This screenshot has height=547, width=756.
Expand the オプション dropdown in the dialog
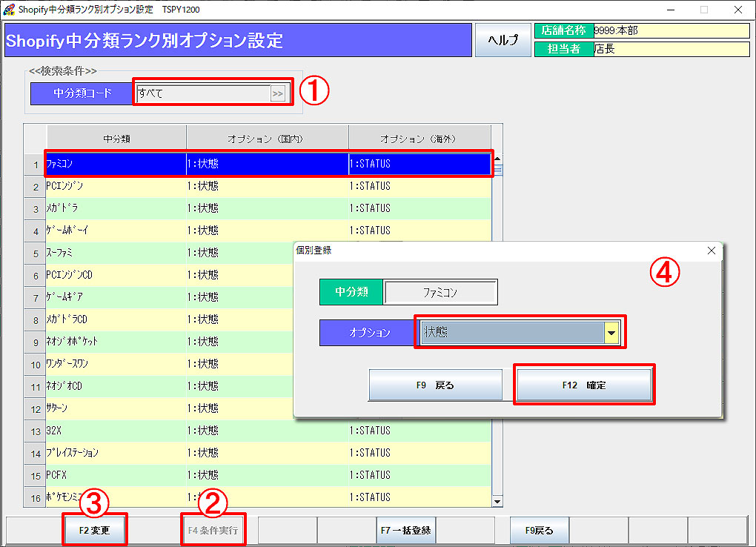click(x=611, y=334)
